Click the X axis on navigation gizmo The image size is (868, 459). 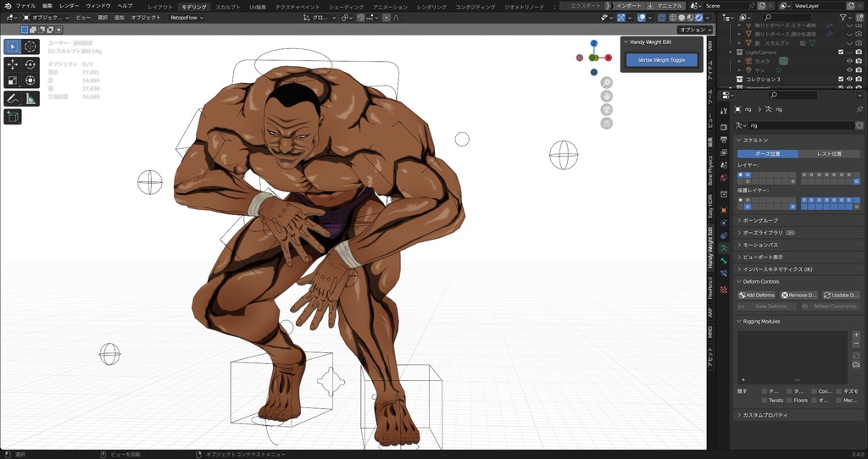(x=609, y=58)
